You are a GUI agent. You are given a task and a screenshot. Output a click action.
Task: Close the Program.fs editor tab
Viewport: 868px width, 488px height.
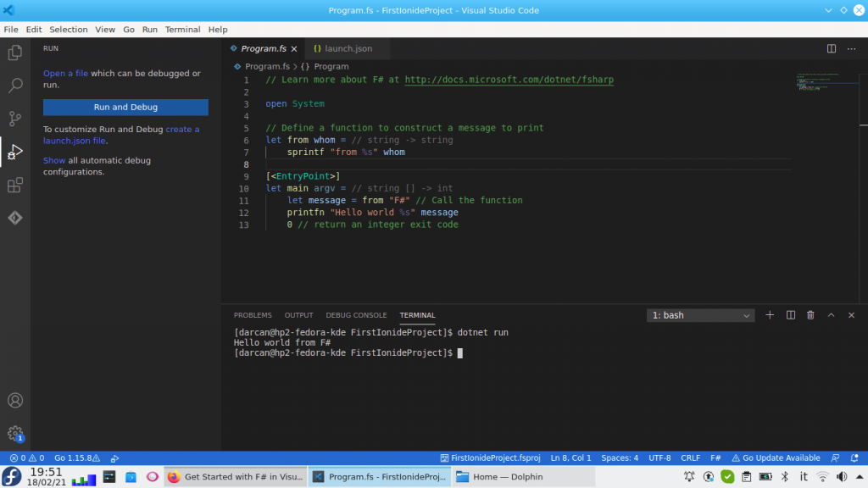pyautogui.click(x=294, y=48)
